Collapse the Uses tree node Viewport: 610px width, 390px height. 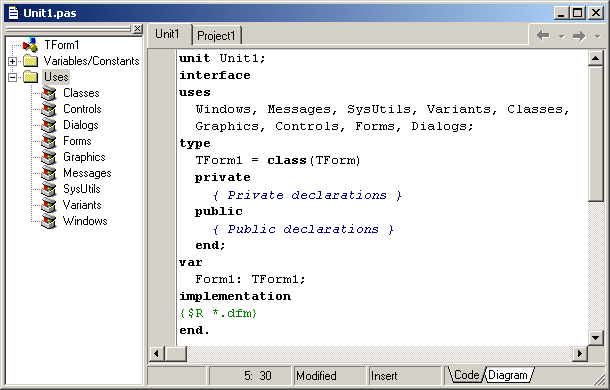[12, 77]
